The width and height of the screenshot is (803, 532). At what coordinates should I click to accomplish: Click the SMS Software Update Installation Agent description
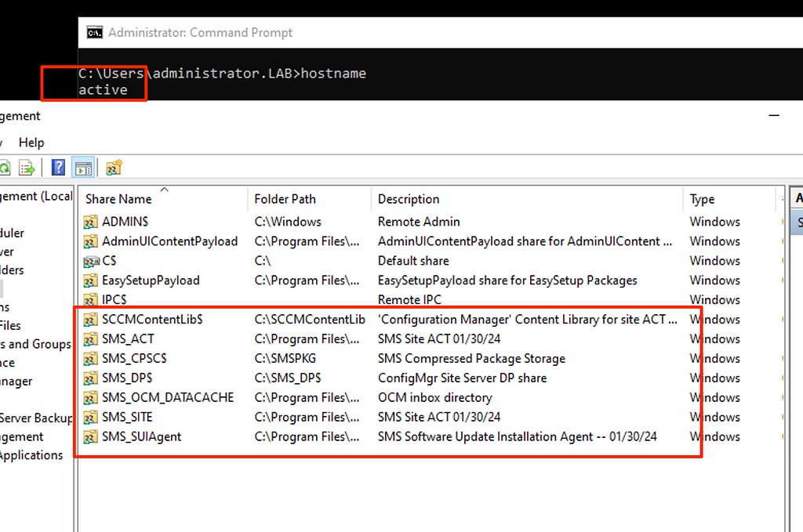tap(517, 437)
